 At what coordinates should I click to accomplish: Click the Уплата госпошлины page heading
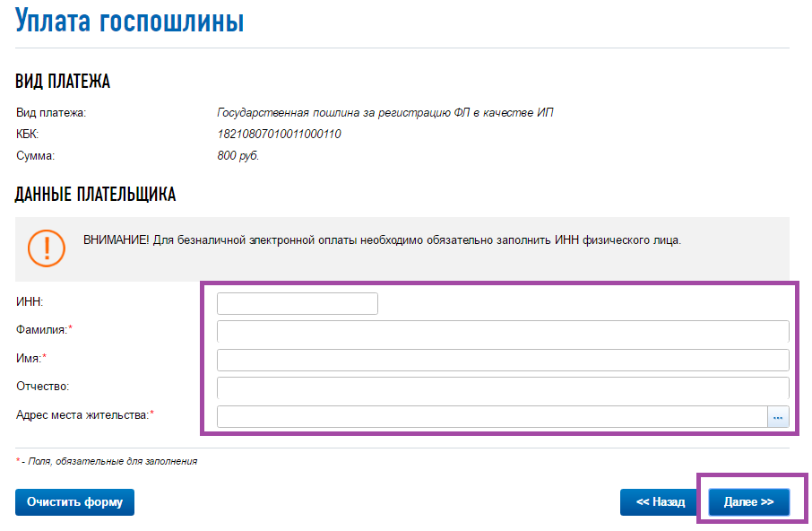coord(129,21)
